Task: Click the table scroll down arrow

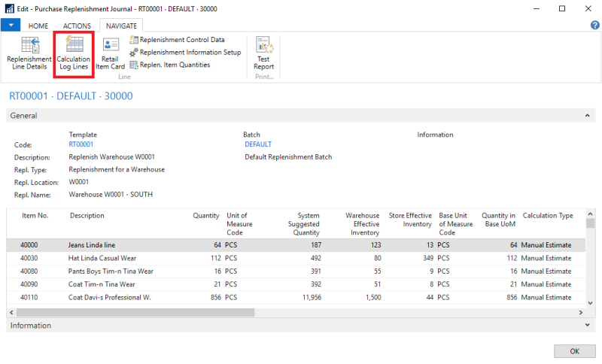Action: 591,303
